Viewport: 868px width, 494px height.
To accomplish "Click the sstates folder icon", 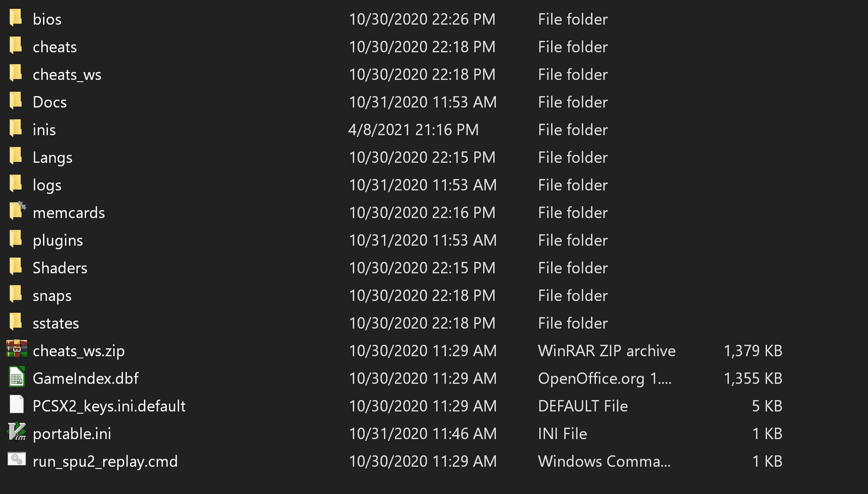I will pyautogui.click(x=16, y=322).
